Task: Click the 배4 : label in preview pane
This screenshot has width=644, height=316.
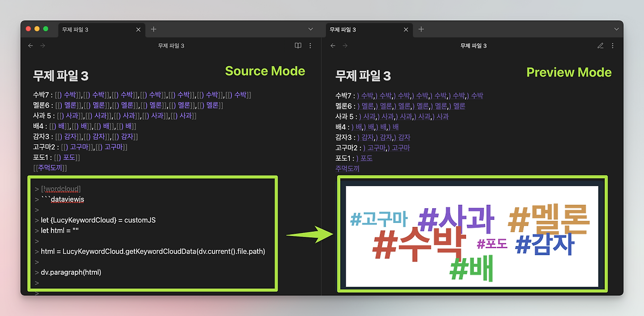Action: click(x=342, y=127)
